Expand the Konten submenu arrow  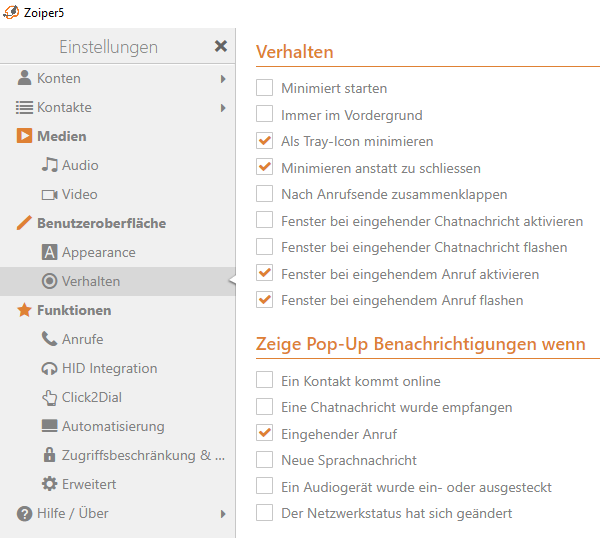coord(222,79)
